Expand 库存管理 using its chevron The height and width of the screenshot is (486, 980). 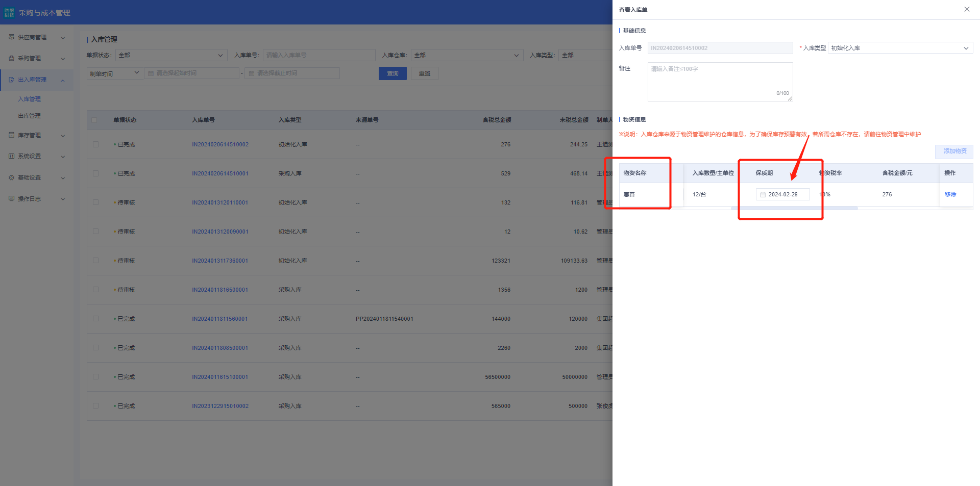[63, 136]
